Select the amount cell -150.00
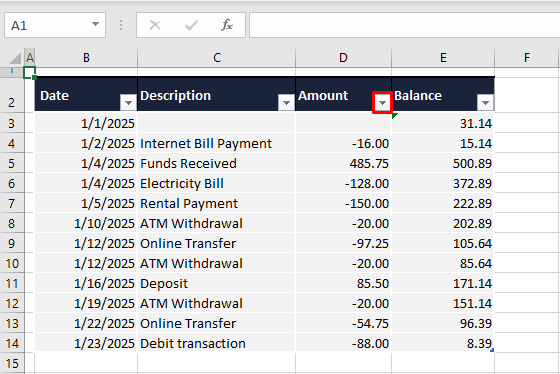Screen dimensions: 560x374 (x=344, y=203)
